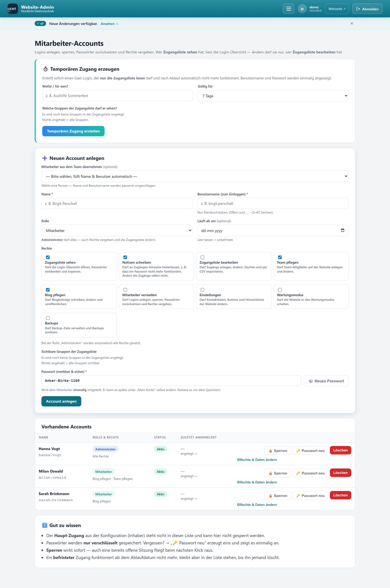
Task: Dismiss the new changes notification banner
Action: click(352, 23)
